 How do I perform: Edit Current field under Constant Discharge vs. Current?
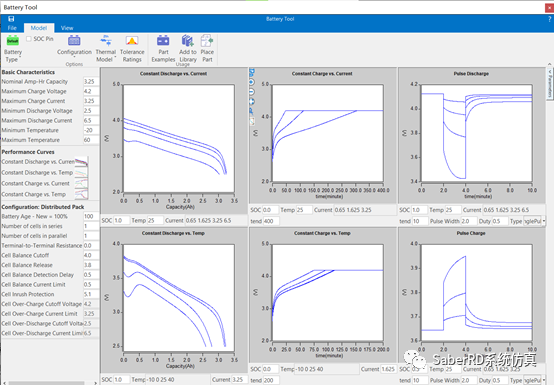coord(215,220)
